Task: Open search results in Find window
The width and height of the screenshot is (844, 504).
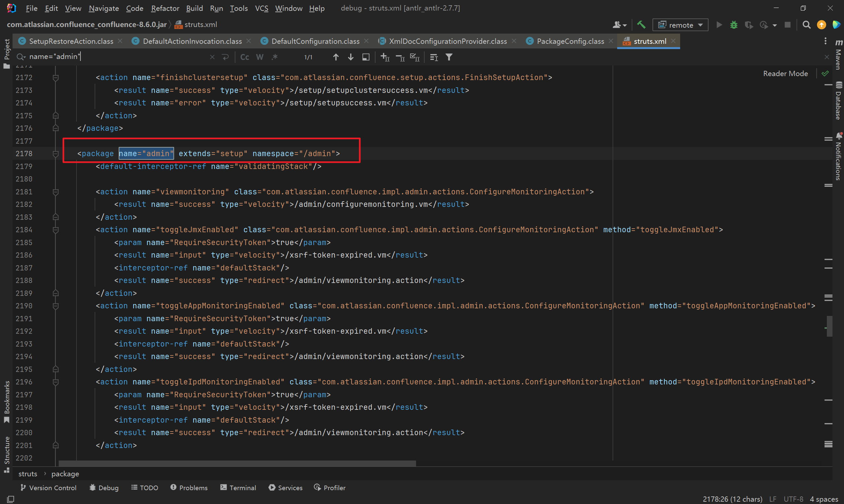Action: [x=366, y=57]
